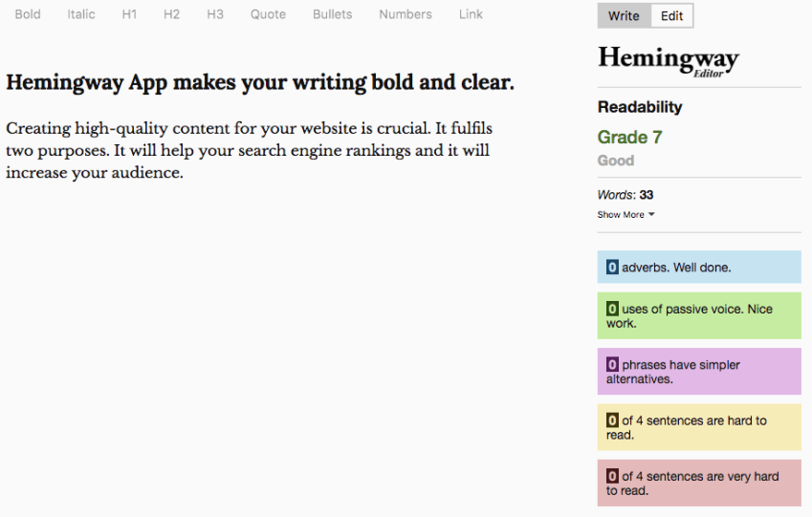Insert Numbers list from toolbar
This screenshot has width=812, height=517.
(405, 14)
